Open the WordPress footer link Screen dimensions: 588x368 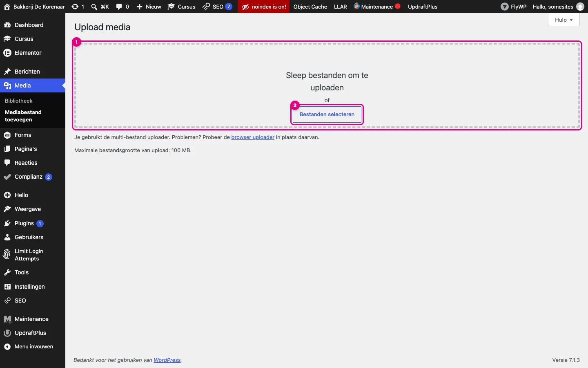coord(167,360)
